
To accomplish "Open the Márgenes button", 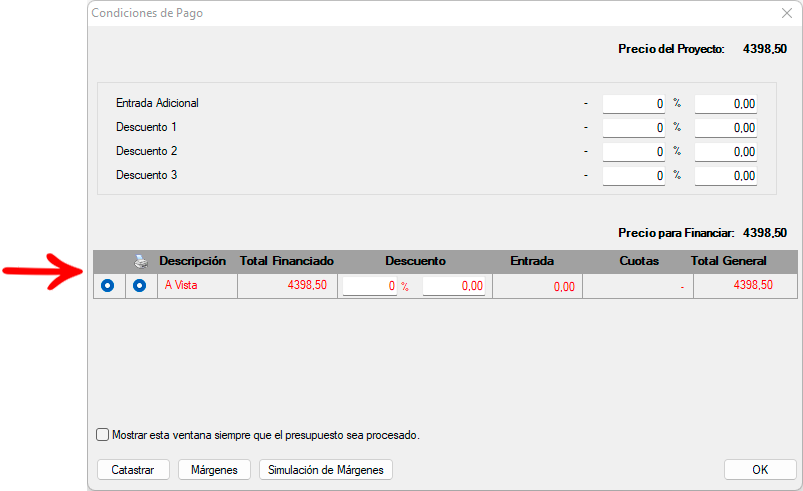I will click(x=214, y=469).
